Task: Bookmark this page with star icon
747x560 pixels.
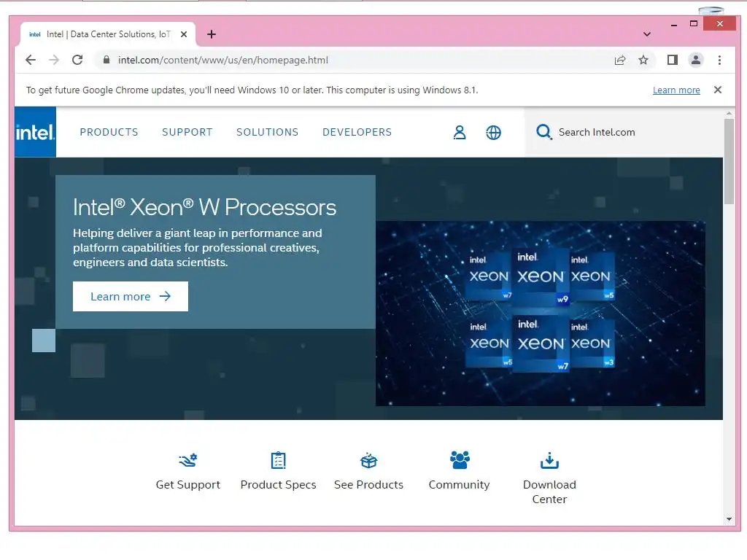Action: point(643,60)
